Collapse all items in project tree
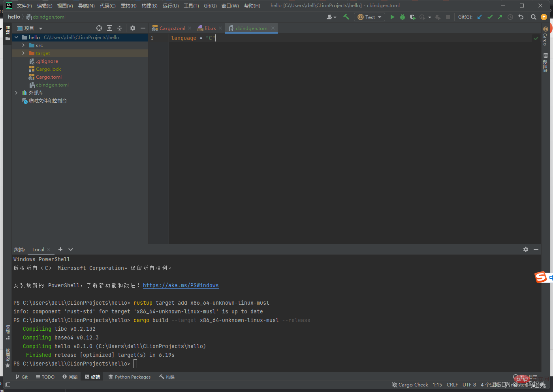 tap(120, 28)
